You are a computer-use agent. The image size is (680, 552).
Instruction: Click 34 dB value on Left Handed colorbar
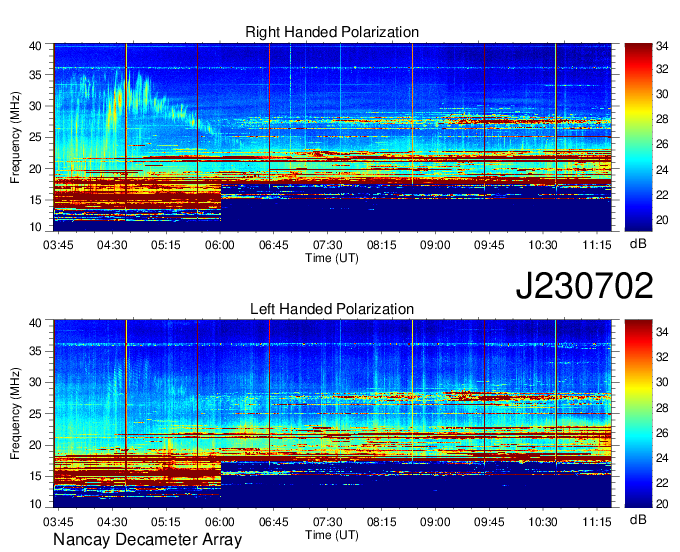click(x=662, y=332)
